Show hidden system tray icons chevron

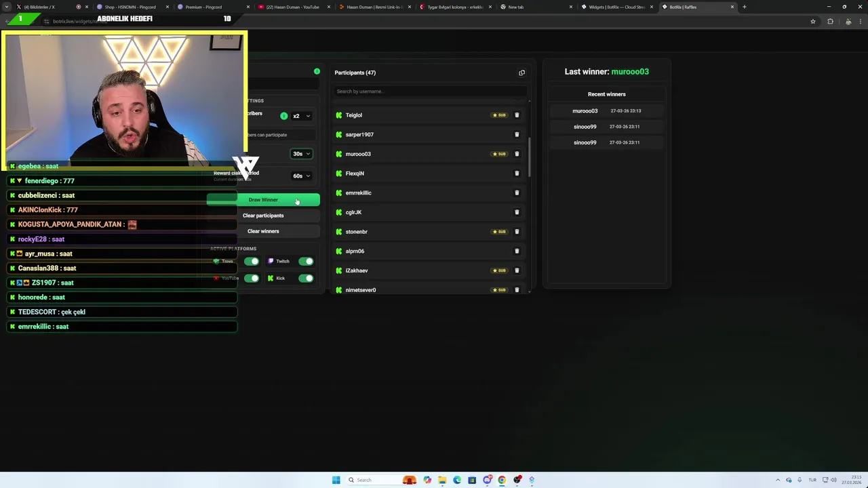coord(778,480)
